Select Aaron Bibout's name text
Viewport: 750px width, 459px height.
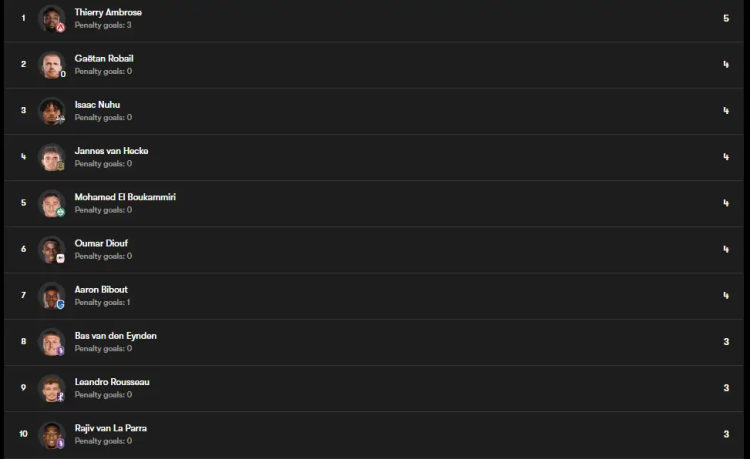coord(101,289)
